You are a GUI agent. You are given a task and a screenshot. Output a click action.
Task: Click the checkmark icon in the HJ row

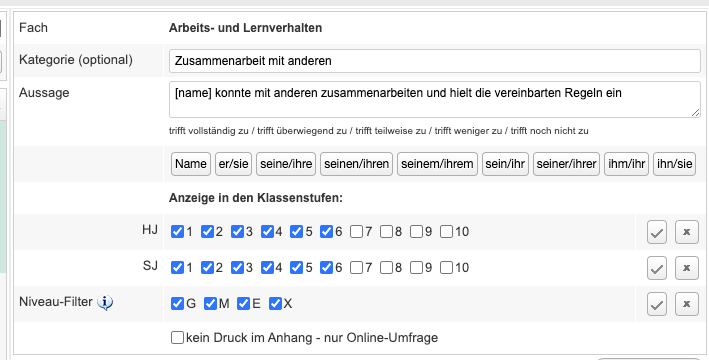[x=657, y=232]
